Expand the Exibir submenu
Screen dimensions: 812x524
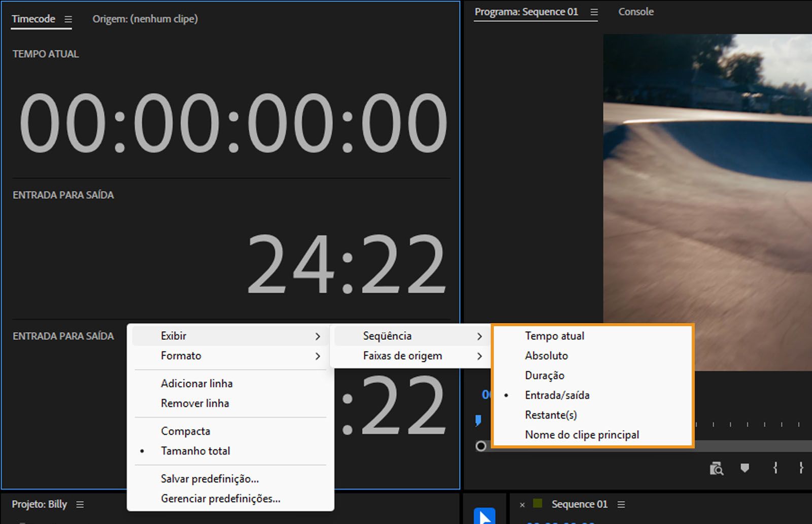click(174, 335)
